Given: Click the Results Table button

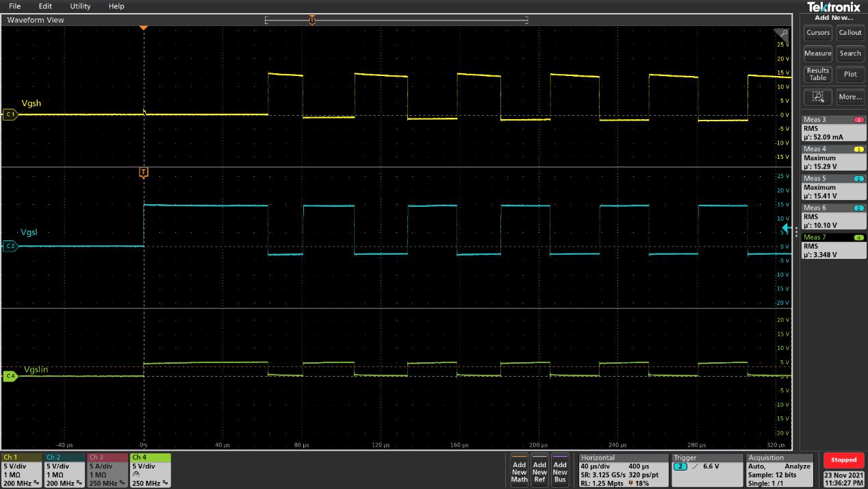Looking at the screenshot, I should click(817, 74).
